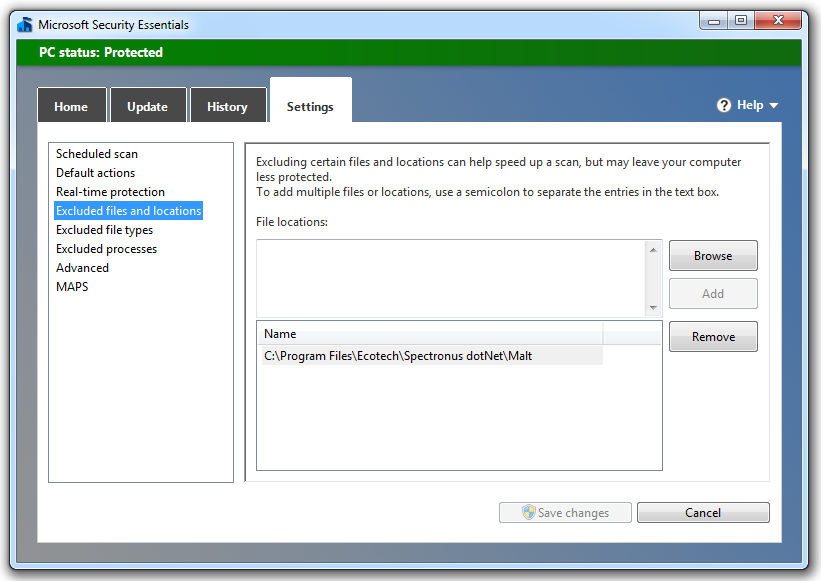Open MAPS settings
This screenshot has width=821, height=581.
[72, 287]
